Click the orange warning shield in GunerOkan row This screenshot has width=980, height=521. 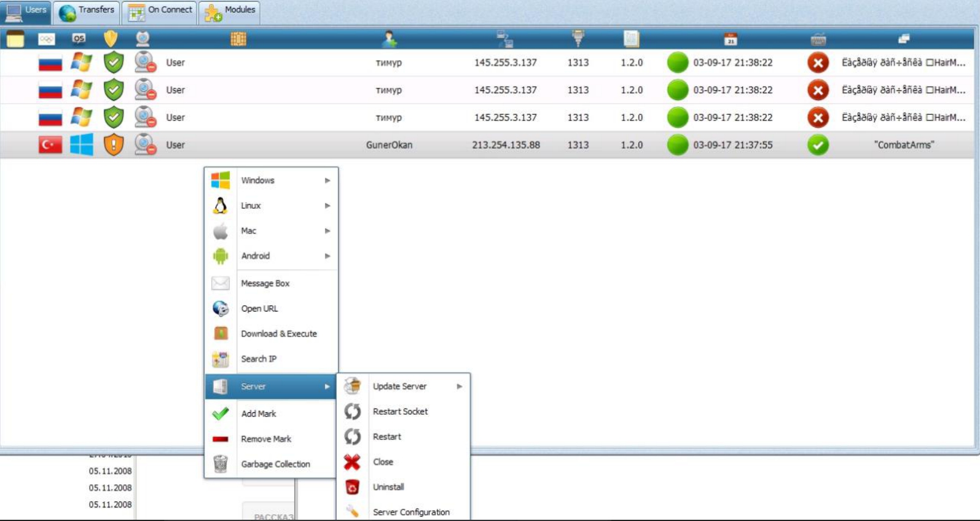(x=114, y=145)
